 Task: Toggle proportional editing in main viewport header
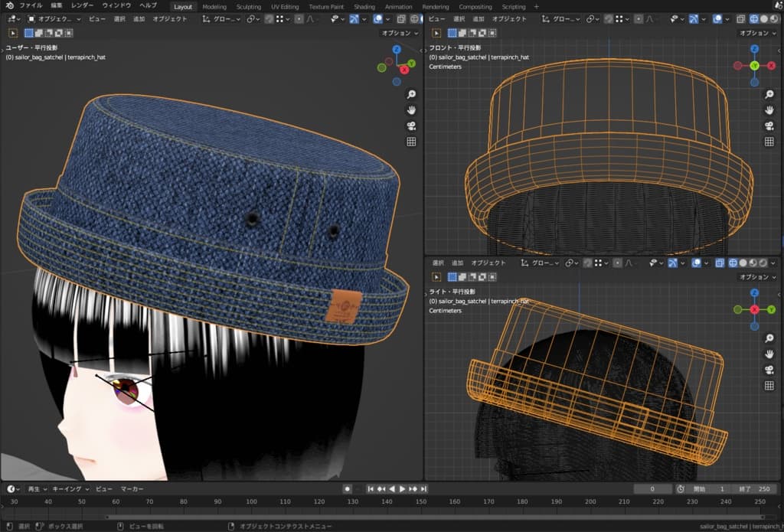(x=299, y=18)
